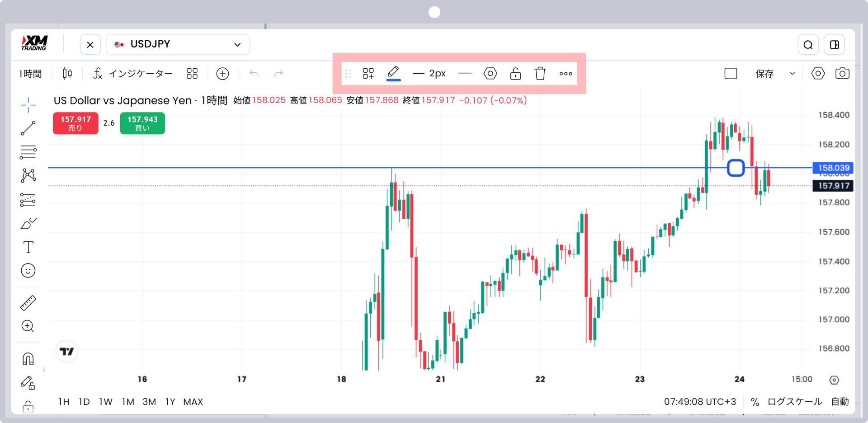The image size is (868, 423).
Task: Select the layout setup square icon
Action: [x=731, y=73]
